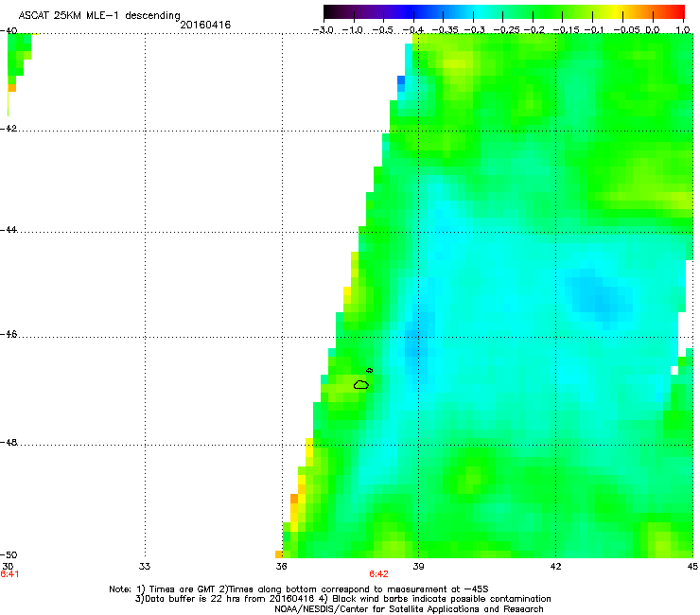Click the longitude label 39
The width and height of the screenshot is (700, 615).
point(418,567)
